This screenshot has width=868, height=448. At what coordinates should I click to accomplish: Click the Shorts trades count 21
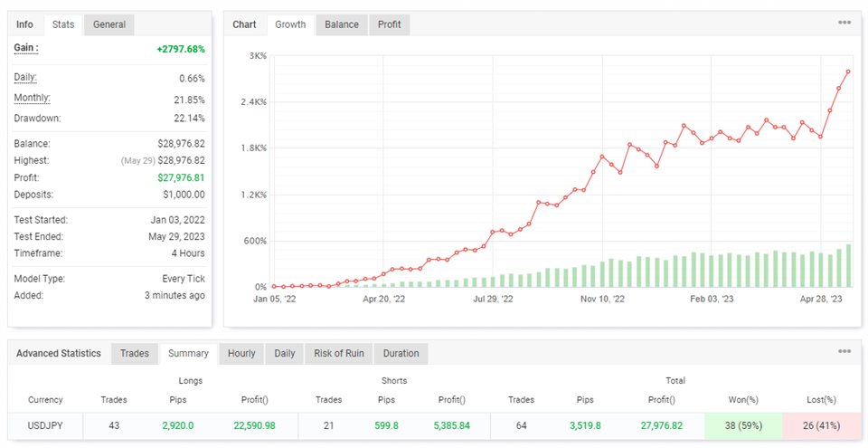pyautogui.click(x=328, y=425)
